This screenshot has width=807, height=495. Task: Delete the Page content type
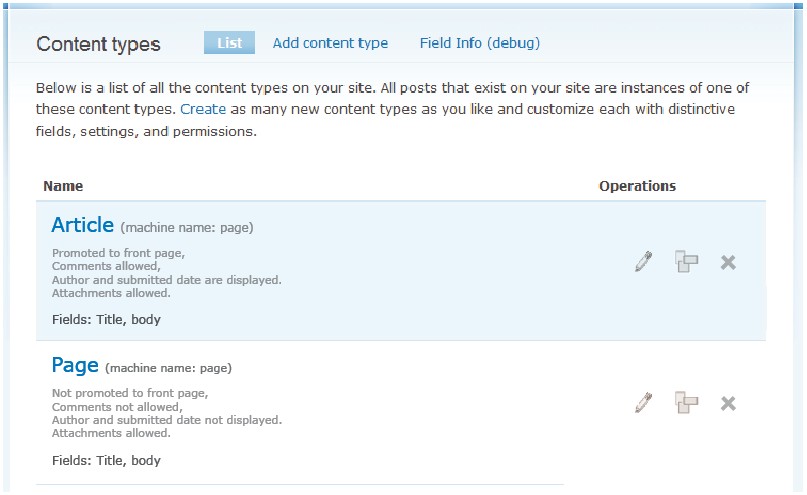pyautogui.click(x=728, y=403)
